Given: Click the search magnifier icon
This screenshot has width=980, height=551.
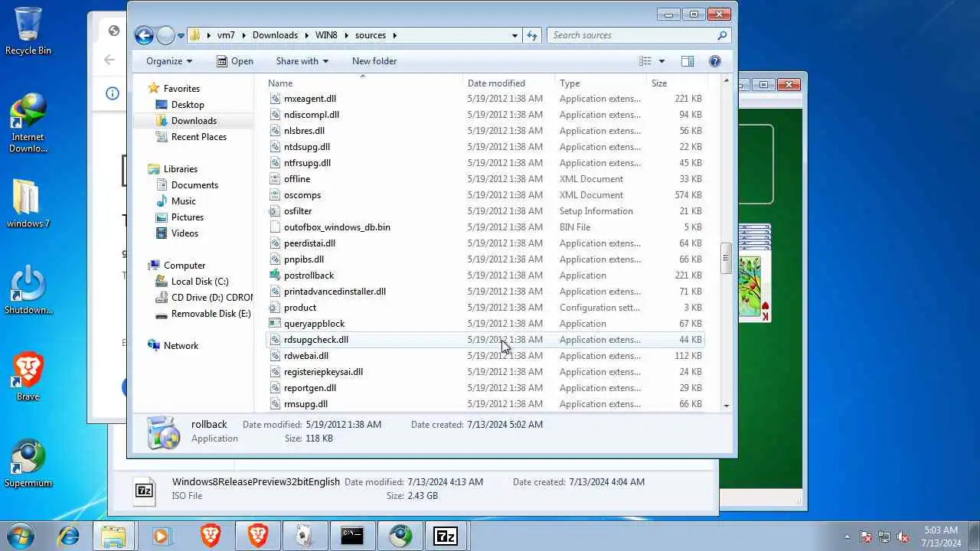Looking at the screenshot, I should point(721,35).
